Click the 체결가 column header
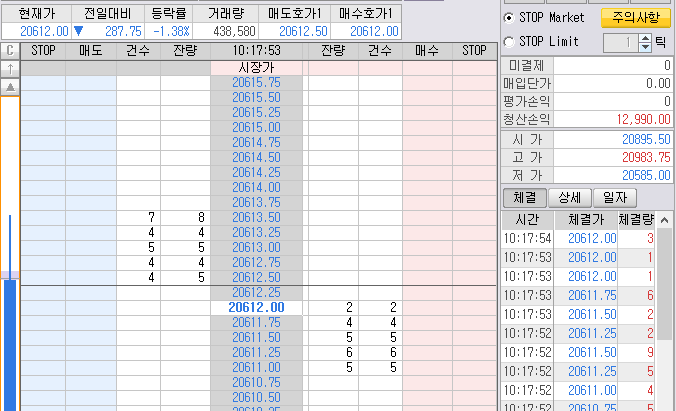This screenshot has height=411, width=676. 586,220
